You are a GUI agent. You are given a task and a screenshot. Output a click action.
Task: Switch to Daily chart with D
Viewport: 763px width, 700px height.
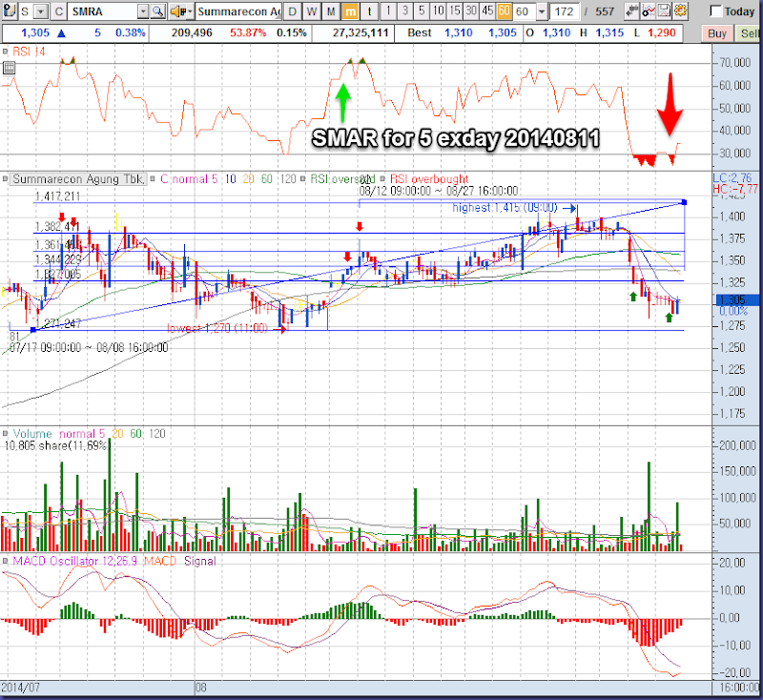[292, 11]
